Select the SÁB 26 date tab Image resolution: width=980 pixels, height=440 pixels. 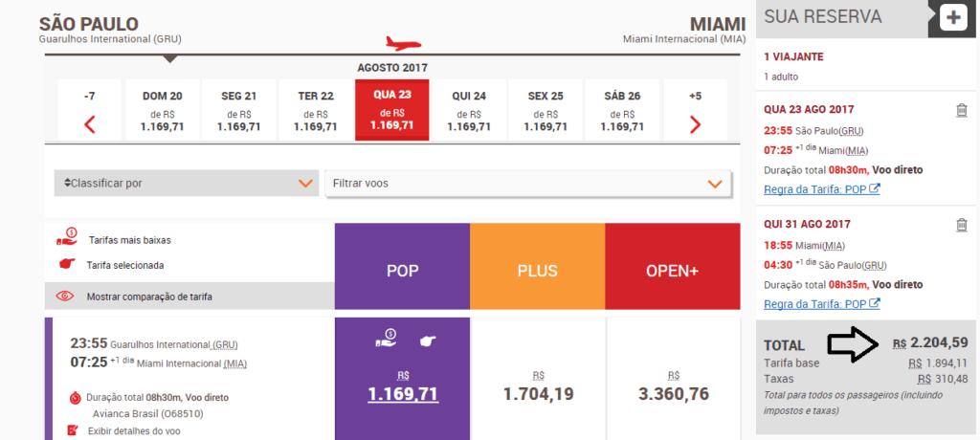622,110
